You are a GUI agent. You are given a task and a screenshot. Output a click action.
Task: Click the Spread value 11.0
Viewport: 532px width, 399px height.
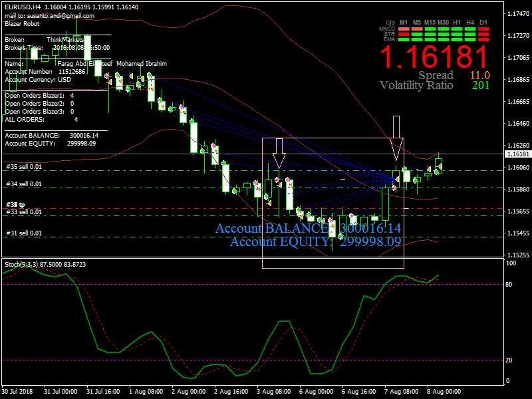coord(479,75)
